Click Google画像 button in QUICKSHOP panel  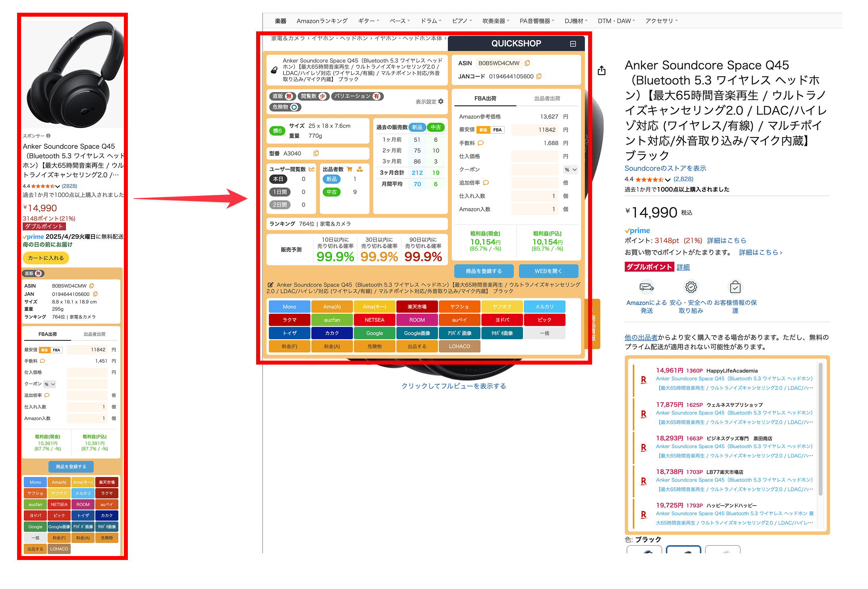(417, 333)
